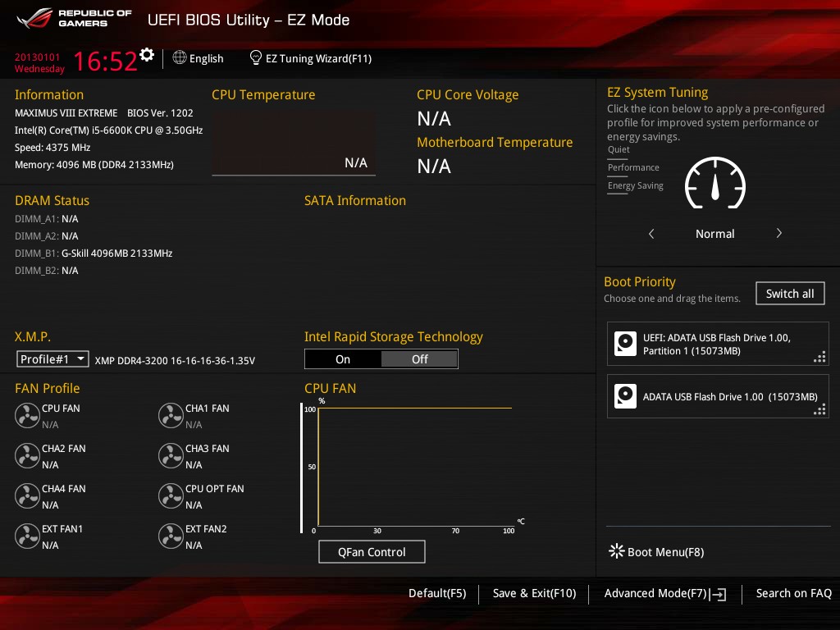Click the FAN Profile heading
840x630 pixels.
(47, 388)
